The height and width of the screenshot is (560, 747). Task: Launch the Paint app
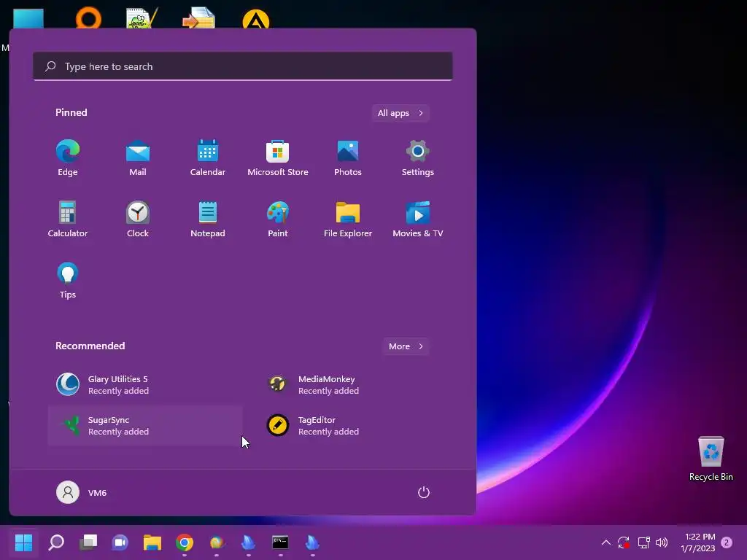278,219
